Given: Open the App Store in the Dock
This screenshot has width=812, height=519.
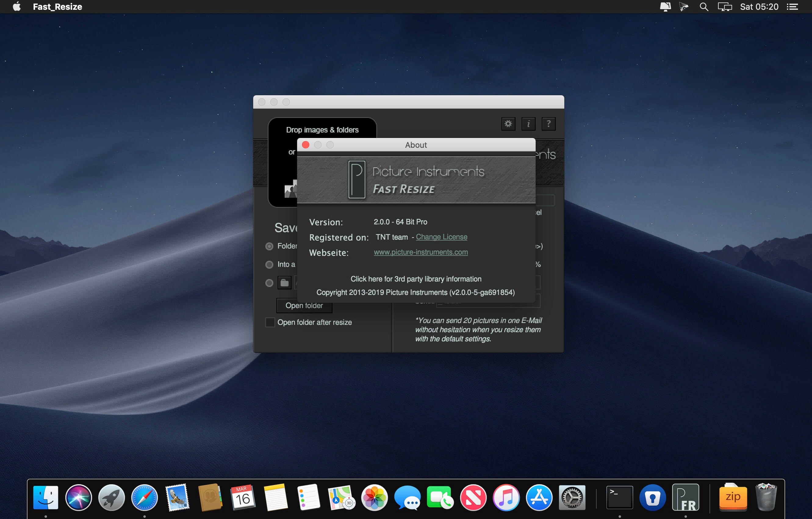Looking at the screenshot, I should coord(539,497).
